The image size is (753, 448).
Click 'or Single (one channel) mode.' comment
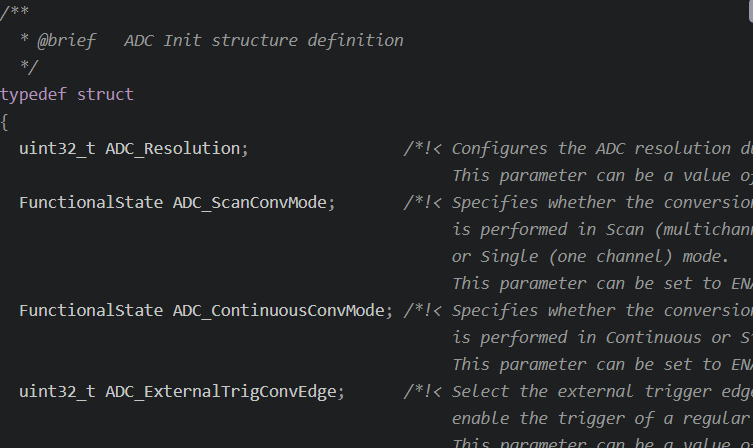click(591, 257)
